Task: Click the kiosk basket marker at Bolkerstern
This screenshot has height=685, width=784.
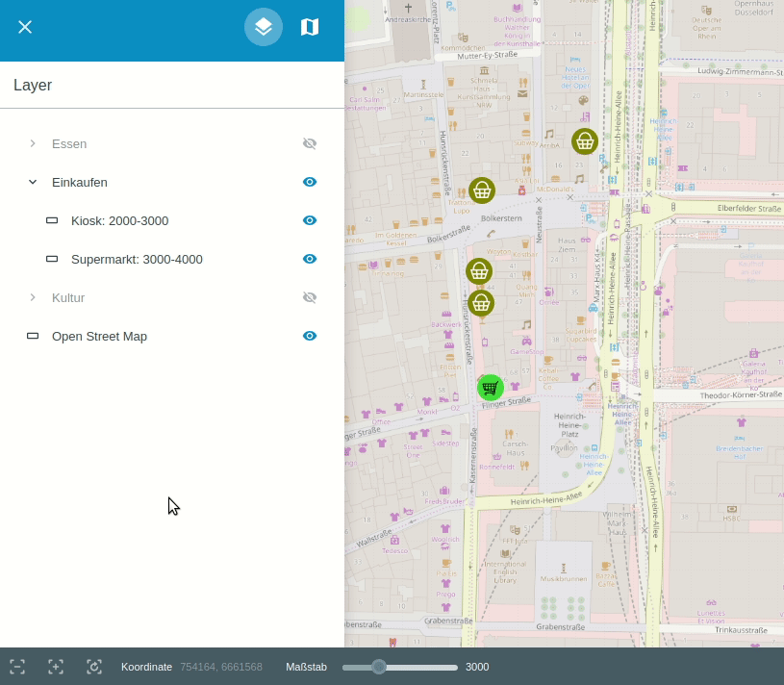Action: [482, 190]
